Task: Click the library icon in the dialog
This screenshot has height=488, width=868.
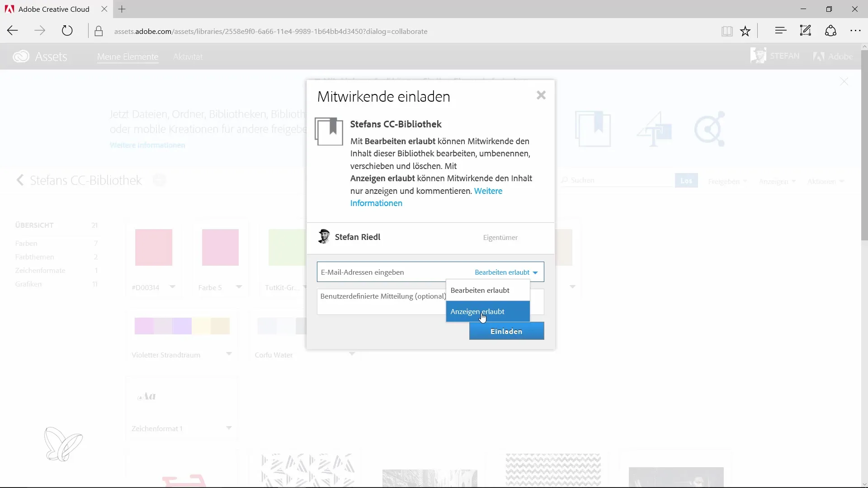Action: tap(329, 131)
